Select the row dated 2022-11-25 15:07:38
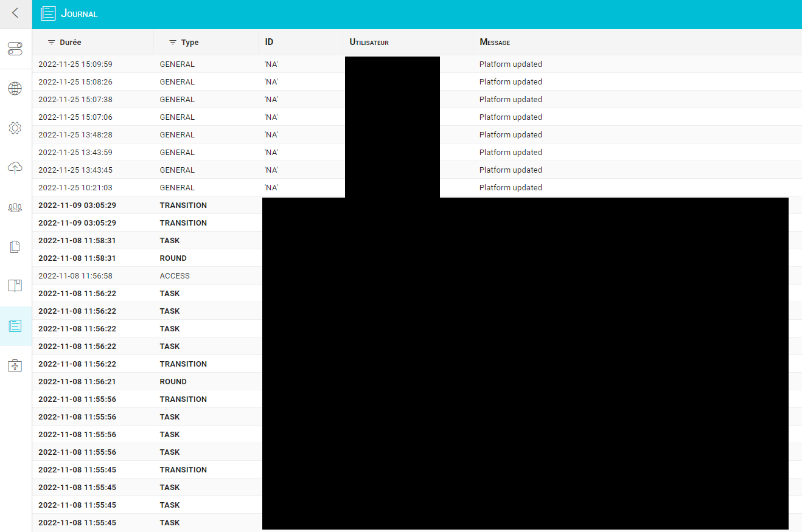802x532 pixels. tap(417, 99)
